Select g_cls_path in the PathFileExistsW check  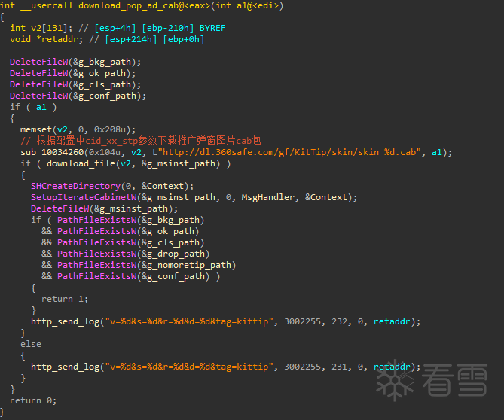(173, 242)
